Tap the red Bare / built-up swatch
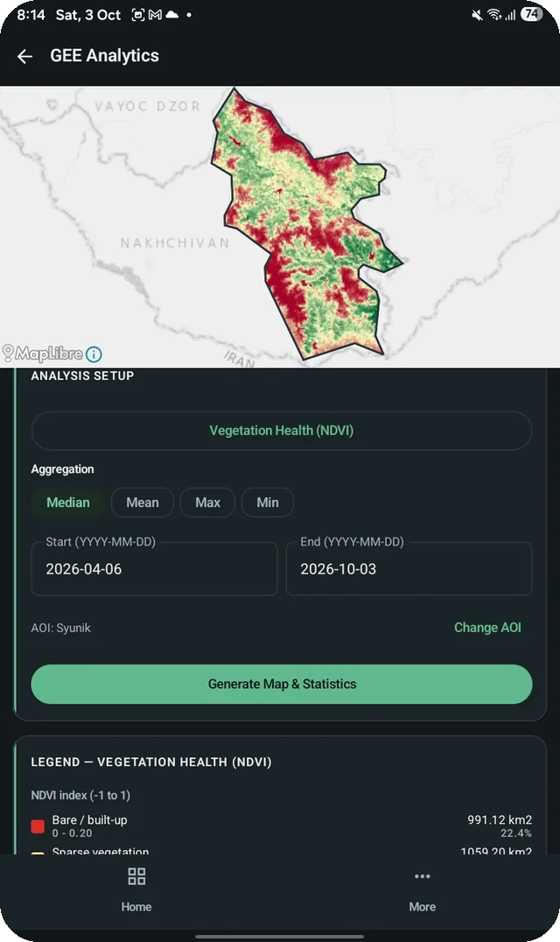560x942 pixels. 38,826
